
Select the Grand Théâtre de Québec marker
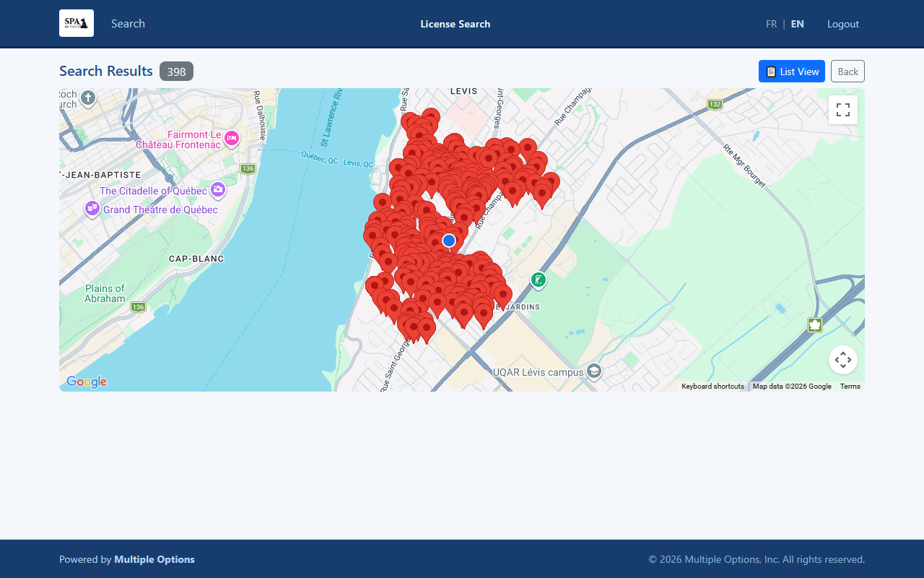point(92,209)
